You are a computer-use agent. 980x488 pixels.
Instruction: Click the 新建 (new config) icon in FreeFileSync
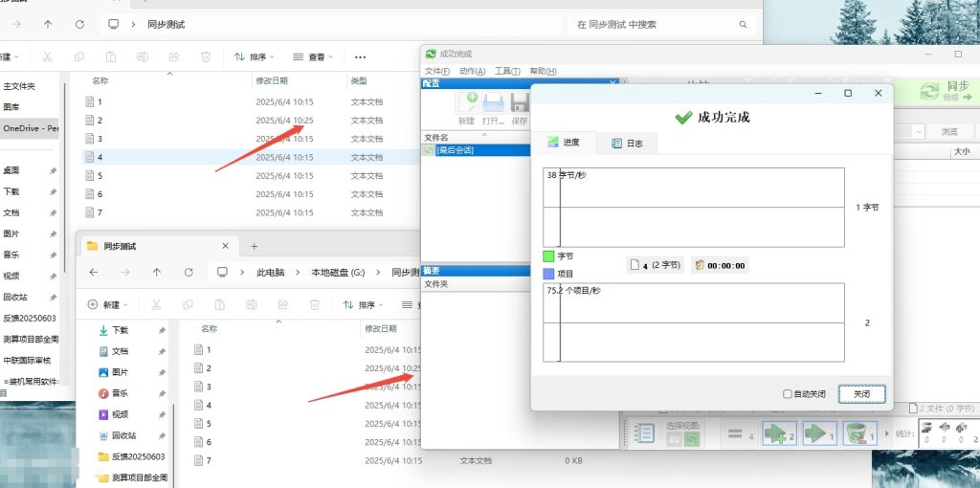tap(467, 104)
